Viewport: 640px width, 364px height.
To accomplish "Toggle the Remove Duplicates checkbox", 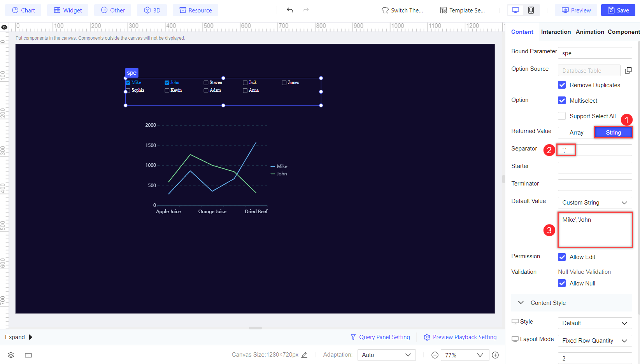I will click(562, 85).
